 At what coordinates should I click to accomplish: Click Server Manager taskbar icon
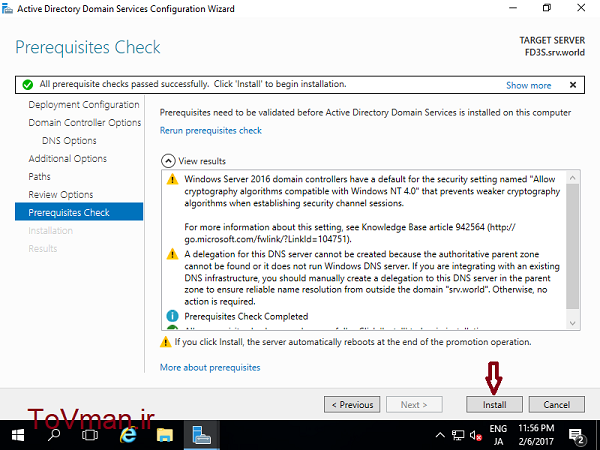(x=202, y=435)
